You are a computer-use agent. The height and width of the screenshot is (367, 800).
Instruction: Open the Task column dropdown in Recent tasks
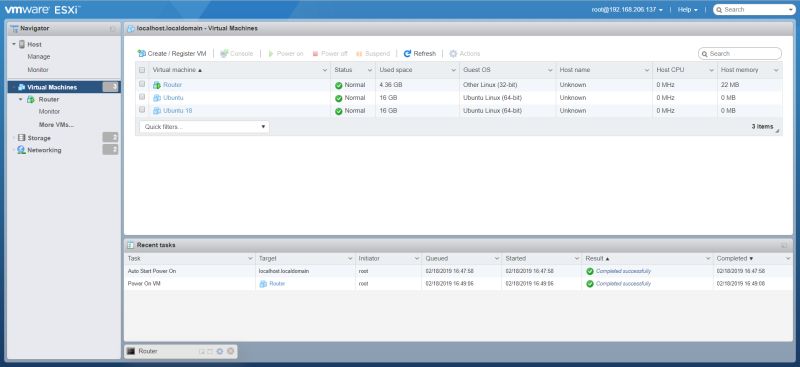point(250,259)
